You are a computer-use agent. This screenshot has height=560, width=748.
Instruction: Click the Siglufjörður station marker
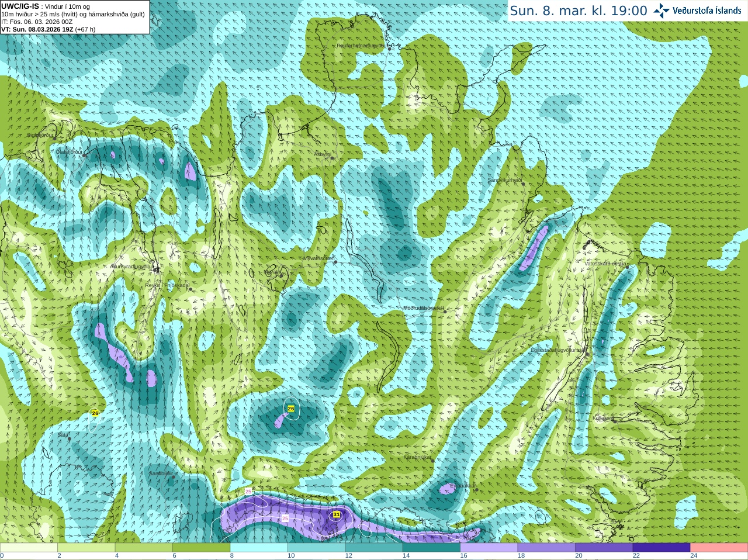pyautogui.click(x=54, y=139)
